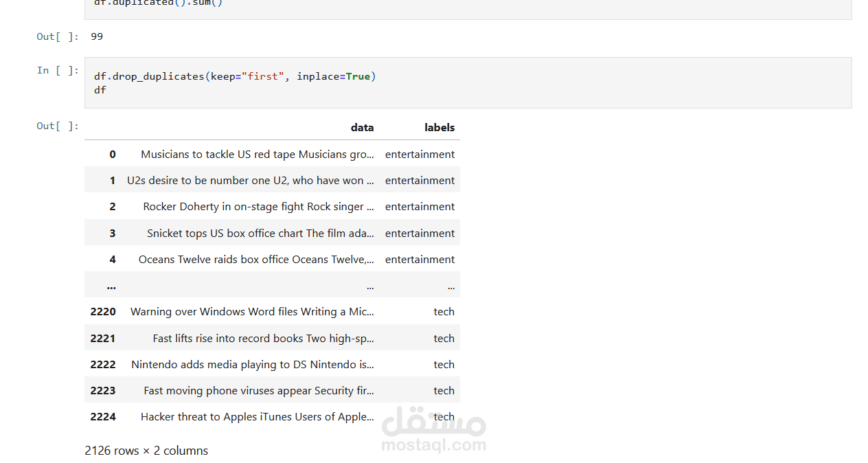Image resolution: width=868 pixels, height=463 pixels.
Task: Select row index 0
Action: point(113,155)
